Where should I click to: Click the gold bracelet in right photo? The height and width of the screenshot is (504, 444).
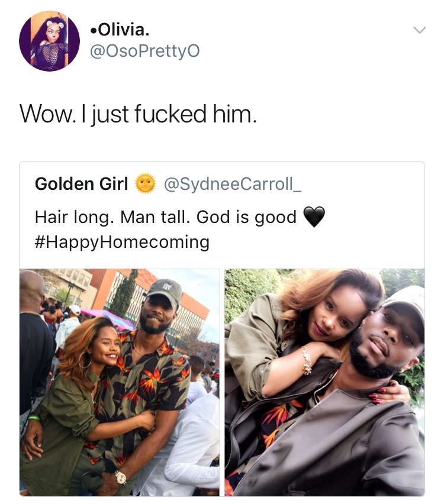(x=307, y=360)
